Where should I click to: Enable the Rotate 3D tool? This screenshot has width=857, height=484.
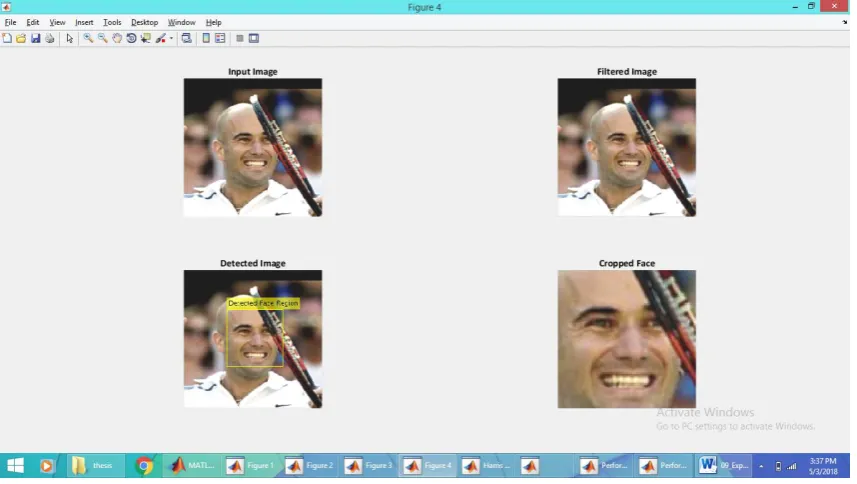[131, 38]
